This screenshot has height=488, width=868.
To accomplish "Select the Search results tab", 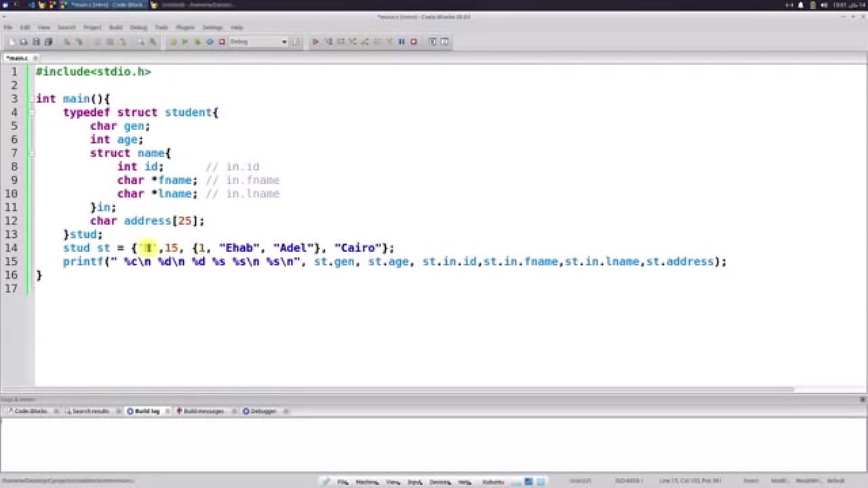I will pyautogui.click(x=90, y=411).
